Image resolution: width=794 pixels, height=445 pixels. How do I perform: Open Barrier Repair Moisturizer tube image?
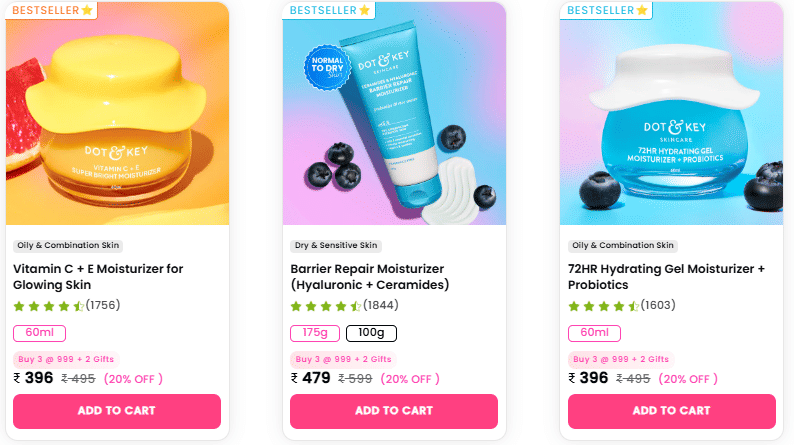pyautogui.click(x=394, y=113)
